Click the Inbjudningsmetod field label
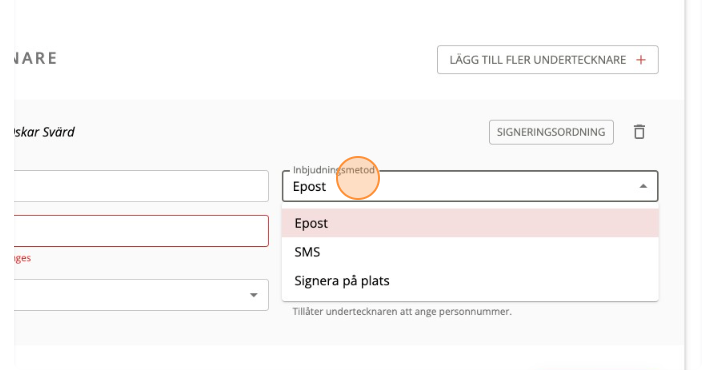Image resolution: width=702 pixels, height=371 pixels. pos(334,170)
